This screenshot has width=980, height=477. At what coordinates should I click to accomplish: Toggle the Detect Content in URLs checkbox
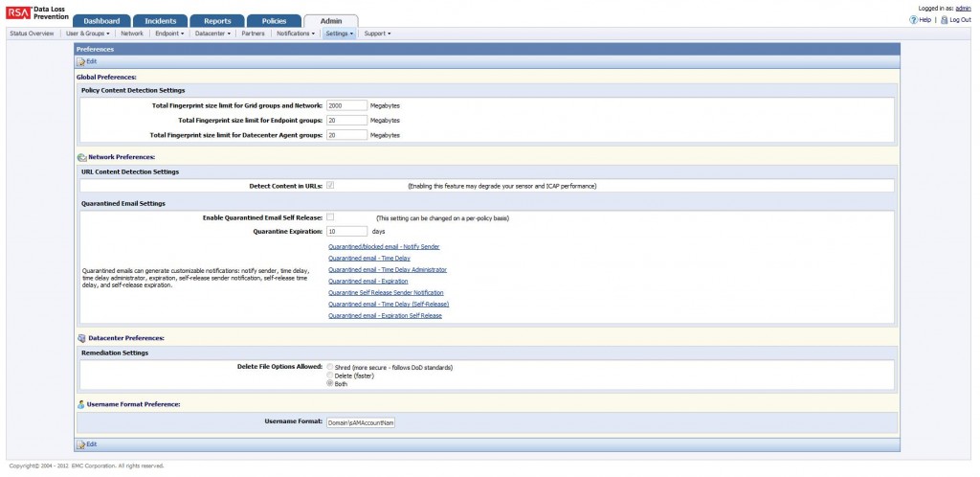[330, 185]
